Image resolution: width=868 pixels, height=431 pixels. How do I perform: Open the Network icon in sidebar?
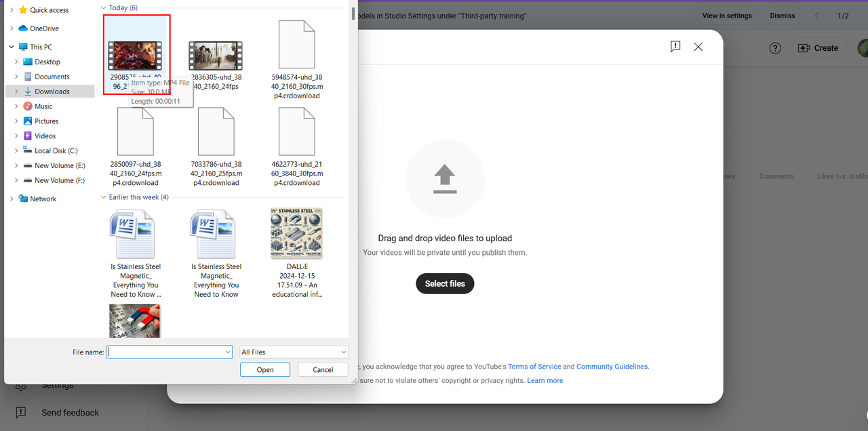23,199
